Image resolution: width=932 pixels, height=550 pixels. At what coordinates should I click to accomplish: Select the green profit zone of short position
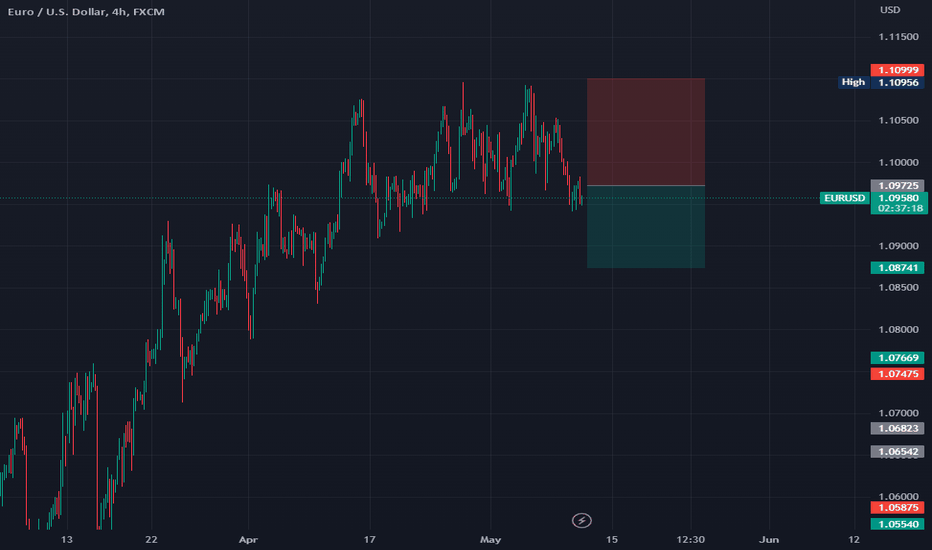(x=646, y=227)
